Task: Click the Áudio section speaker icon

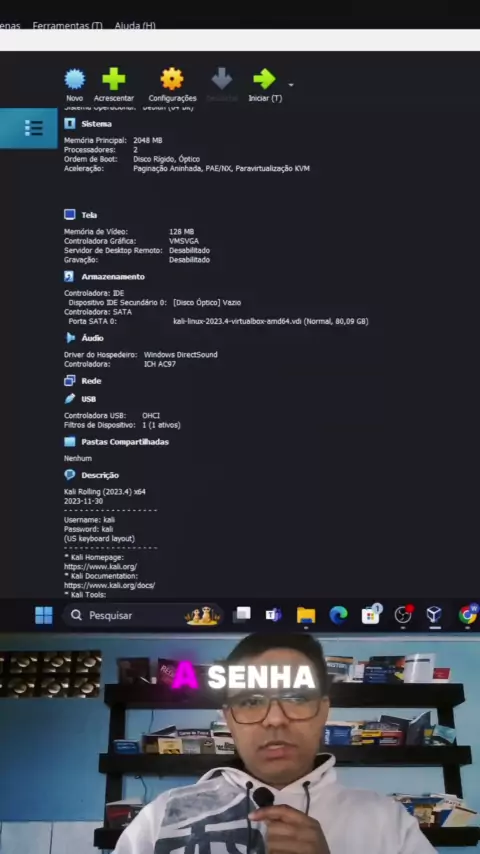Action: [x=70, y=338]
